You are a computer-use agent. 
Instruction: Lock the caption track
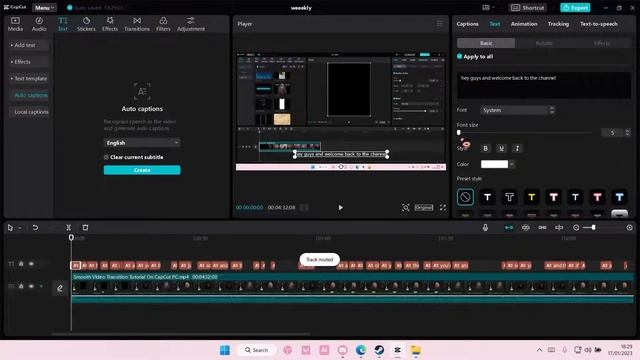coord(21,264)
